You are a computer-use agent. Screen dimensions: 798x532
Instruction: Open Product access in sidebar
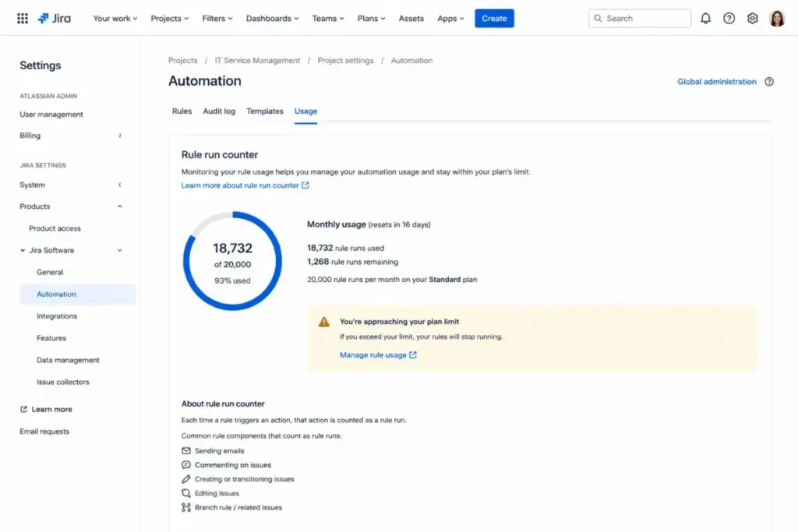coord(55,228)
